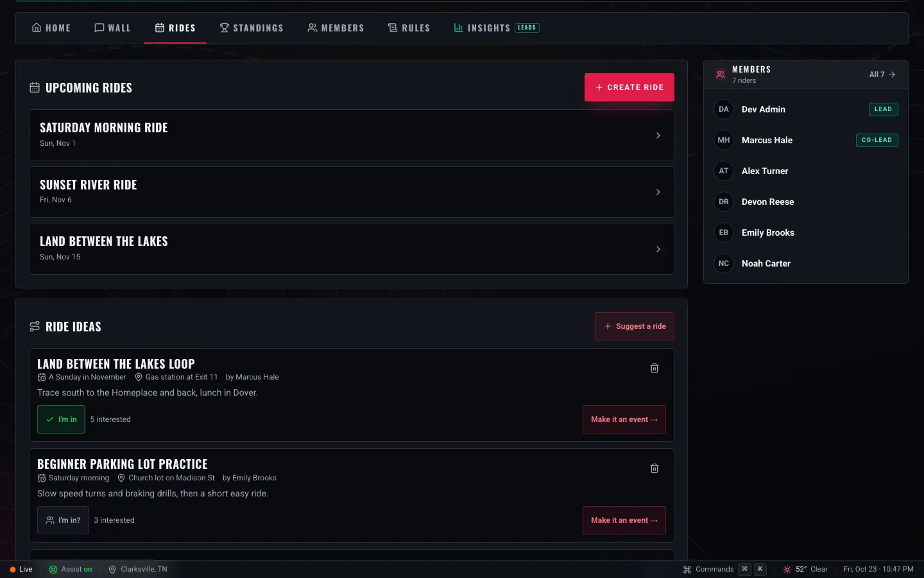The image size is (924, 578).
Task: Open Dev Admin's DA avatar
Action: pyautogui.click(x=724, y=109)
